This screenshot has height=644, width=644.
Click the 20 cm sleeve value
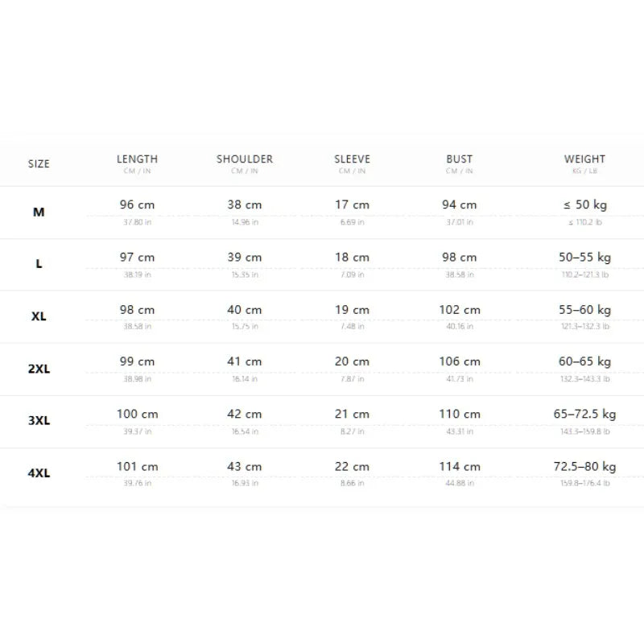coord(352,361)
